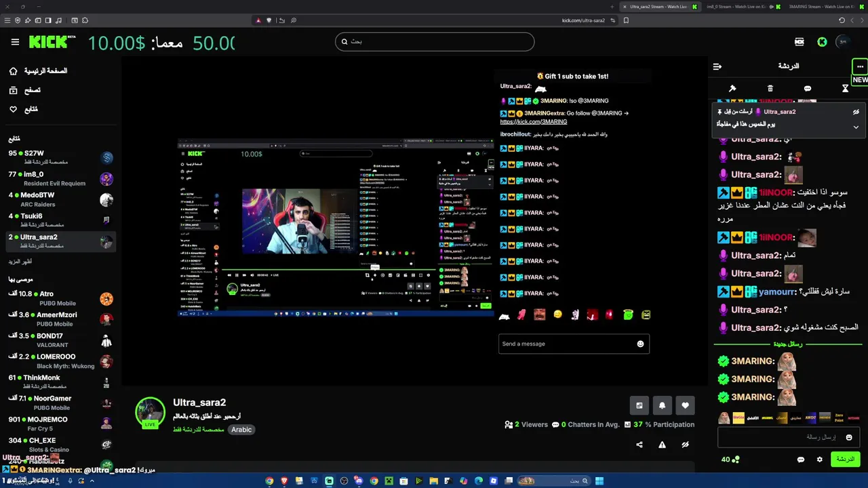Open recommended channel LOMEROOO
The width and height of the screenshot is (868, 488).
(x=60, y=361)
